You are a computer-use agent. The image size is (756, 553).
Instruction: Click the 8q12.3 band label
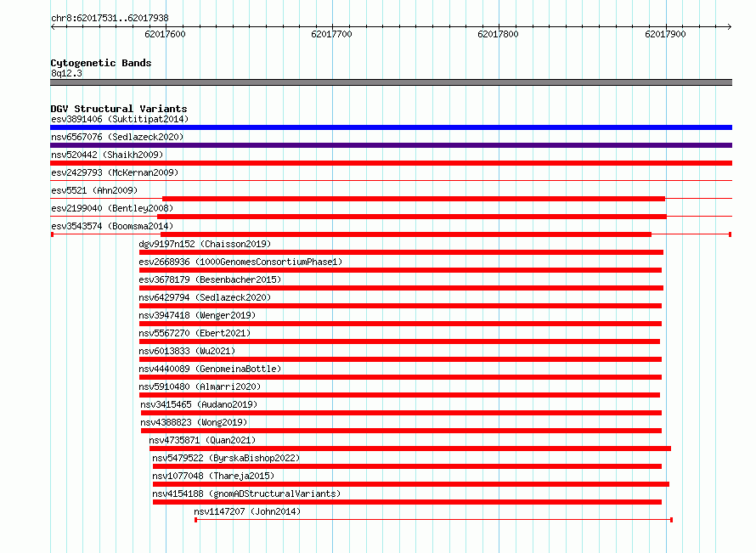[66, 73]
